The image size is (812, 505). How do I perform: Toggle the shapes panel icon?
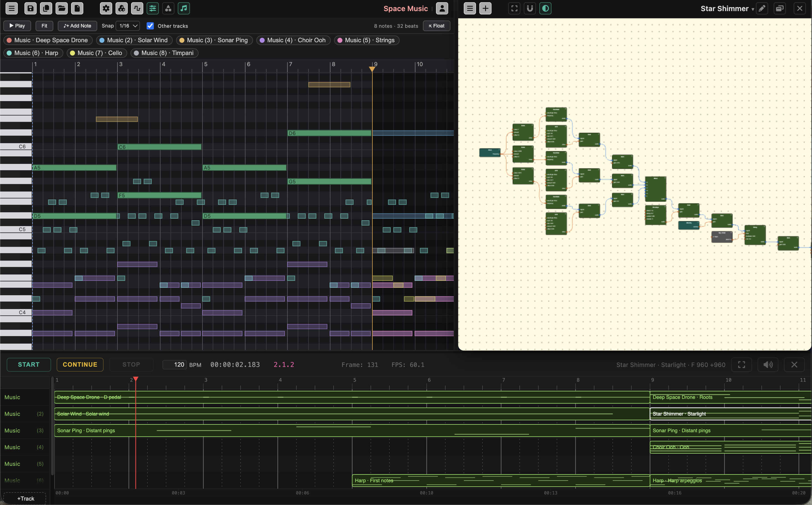coord(168,8)
